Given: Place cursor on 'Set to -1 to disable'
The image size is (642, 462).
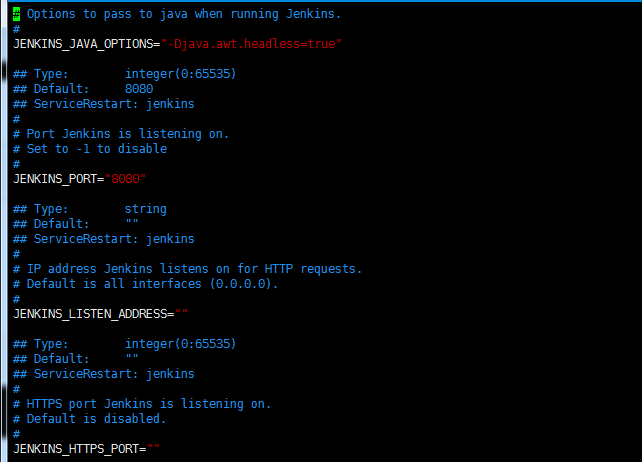Looking at the screenshot, I should click(97, 149).
